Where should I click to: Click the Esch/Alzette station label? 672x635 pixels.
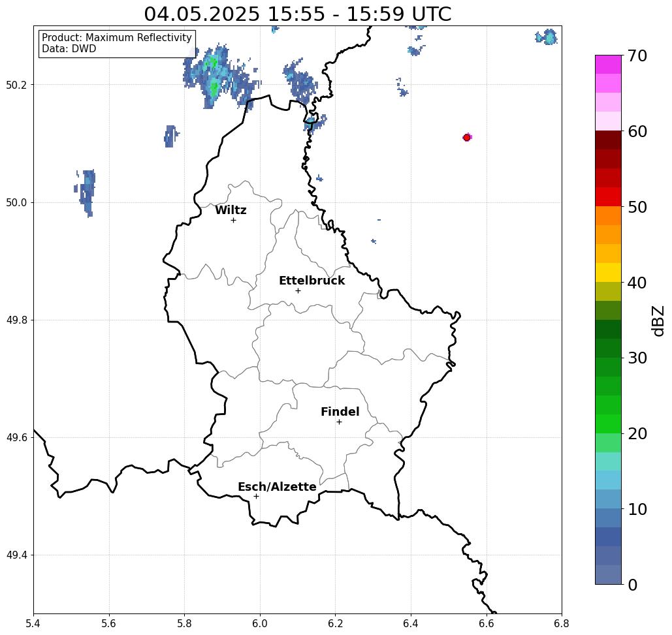[x=277, y=487]
